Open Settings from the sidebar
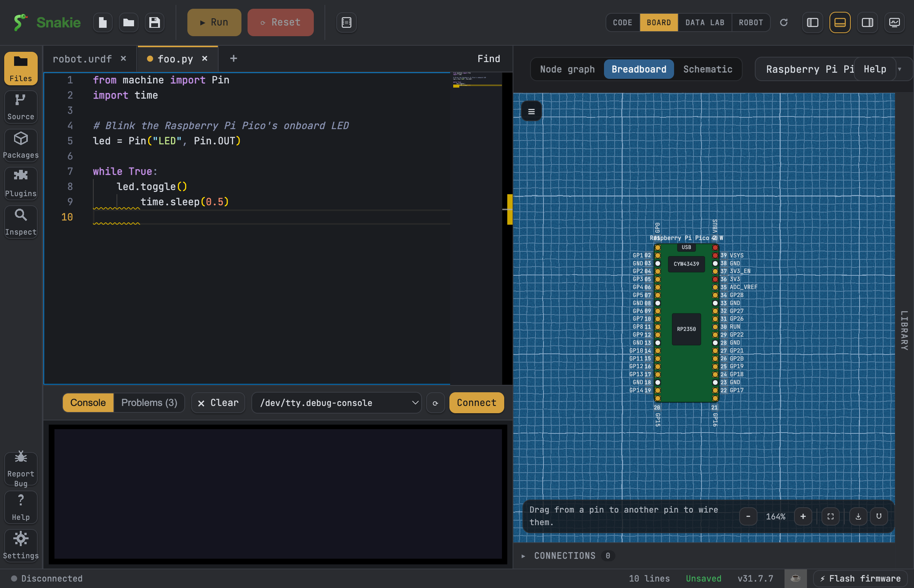914x588 pixels. [x=21, y=546]
